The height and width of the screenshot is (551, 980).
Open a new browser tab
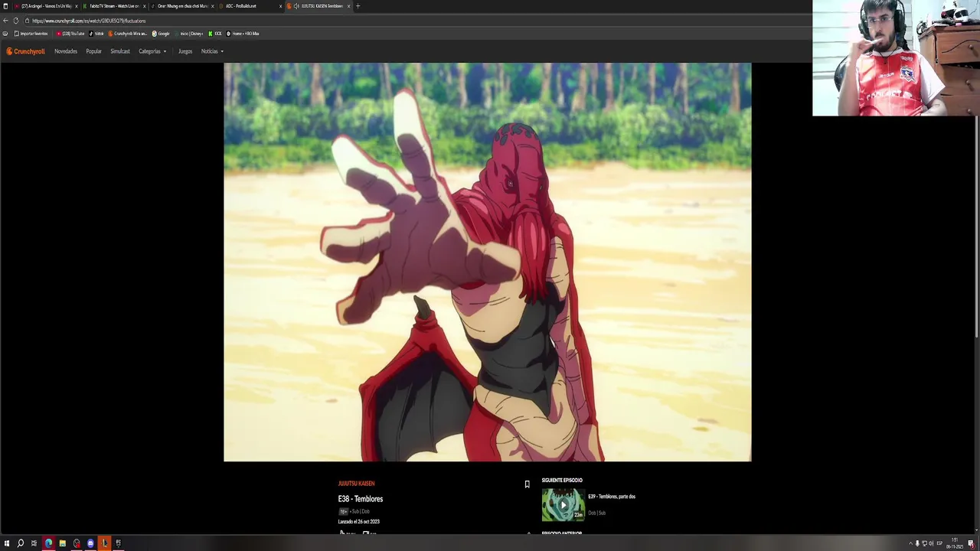tap(358, 6)
